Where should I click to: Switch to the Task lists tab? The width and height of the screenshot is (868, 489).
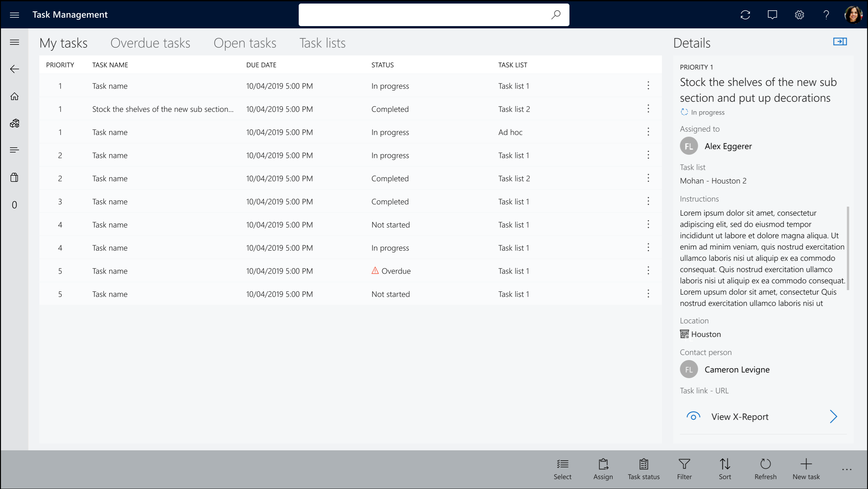coord(322,42)
